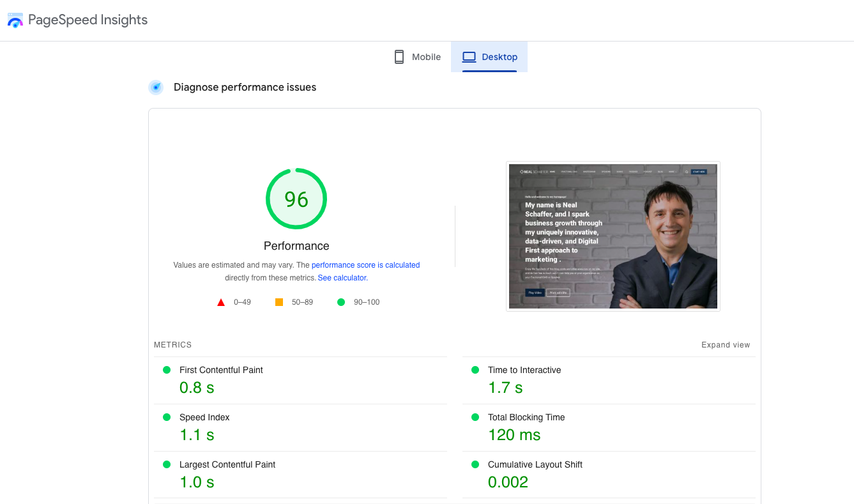This screenshot has height=504, width=854.
Task: Click green dot beside First Contentful Paint
Action: pyautogui.click(x=167, y=370)
